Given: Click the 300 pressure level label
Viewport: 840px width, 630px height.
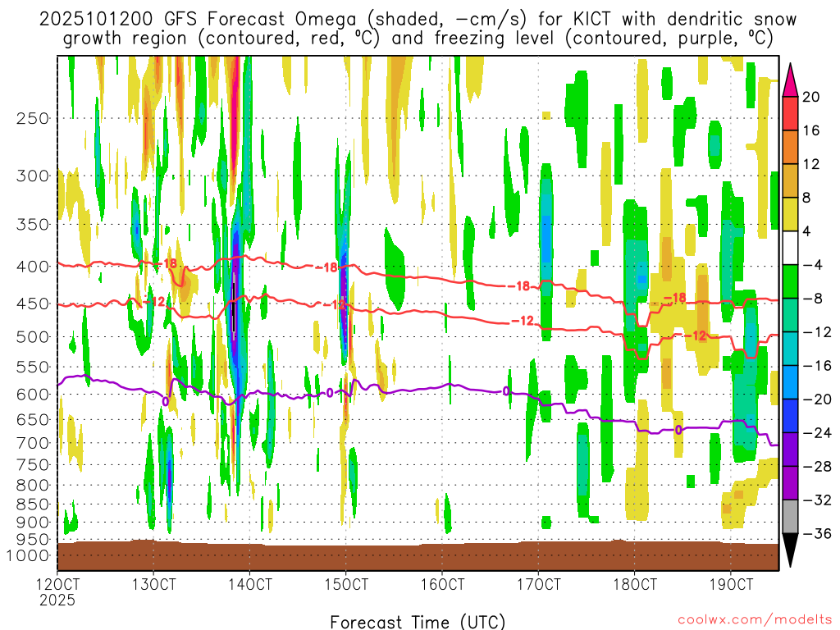Looking at the screenshot, I should pyautogui.click(x=33, y=176).
